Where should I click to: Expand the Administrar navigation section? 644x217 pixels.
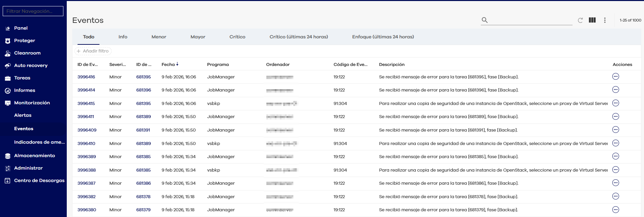(x=28, y=168)
